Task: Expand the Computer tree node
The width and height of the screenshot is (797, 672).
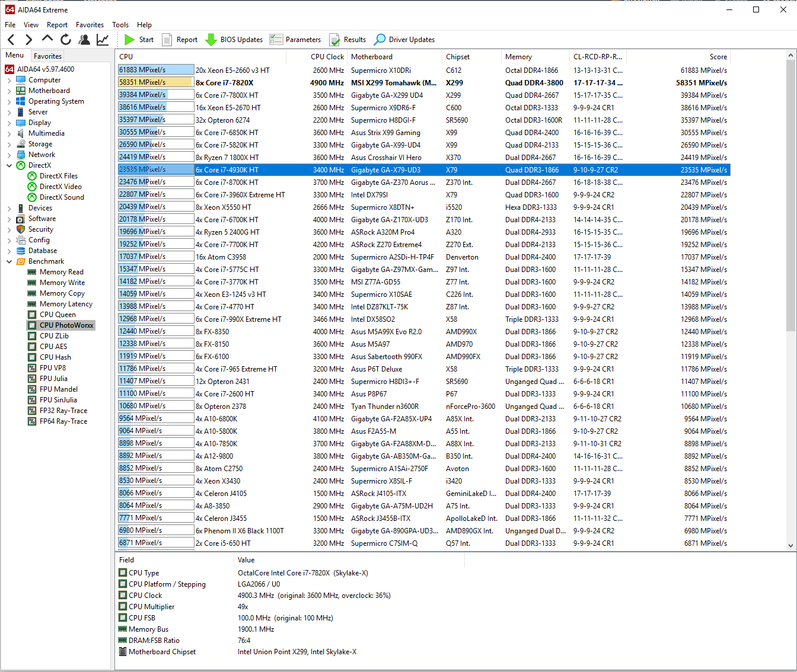Action: point(9,80)
